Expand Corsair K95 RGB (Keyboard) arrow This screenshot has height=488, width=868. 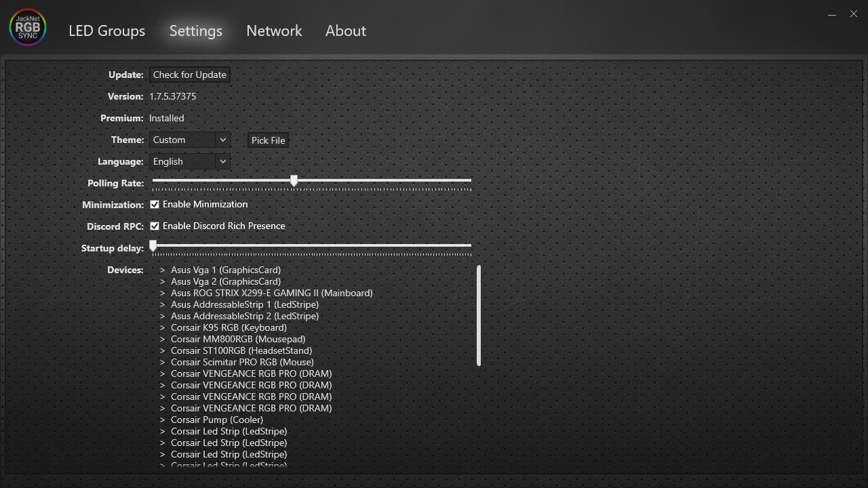click(163, 327)
